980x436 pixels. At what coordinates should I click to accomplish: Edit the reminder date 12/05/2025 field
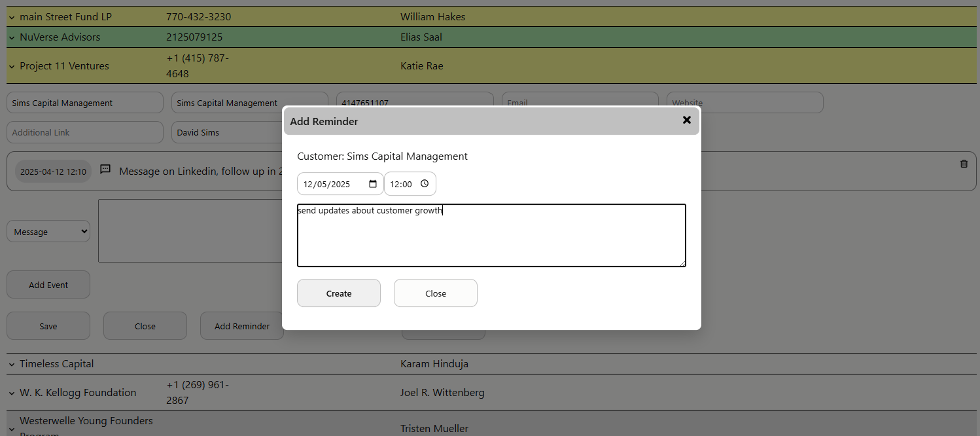click(340, 184)
